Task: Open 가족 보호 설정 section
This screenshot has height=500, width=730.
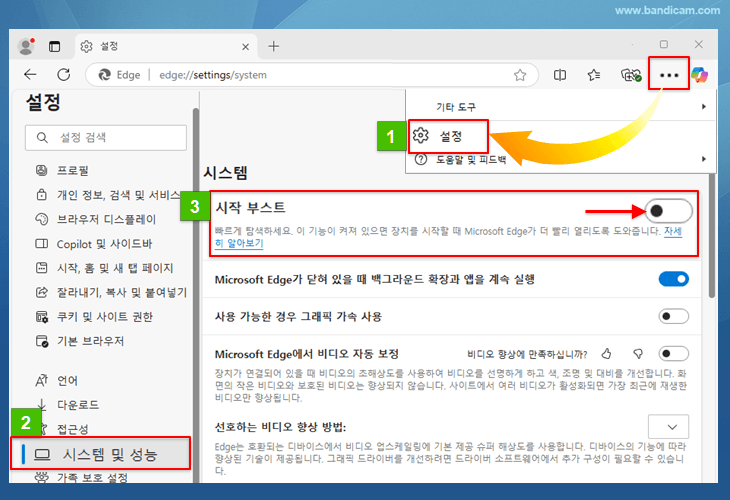Action: (x=81, y=477)
